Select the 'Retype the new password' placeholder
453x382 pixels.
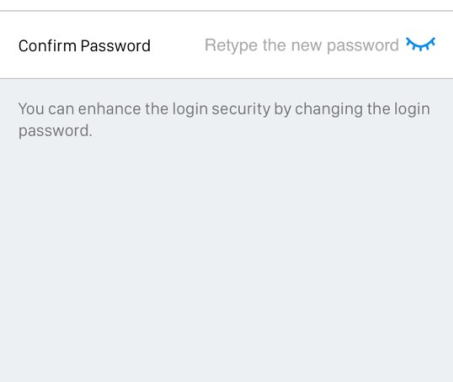pyautogui.click(x=301, y=45)
